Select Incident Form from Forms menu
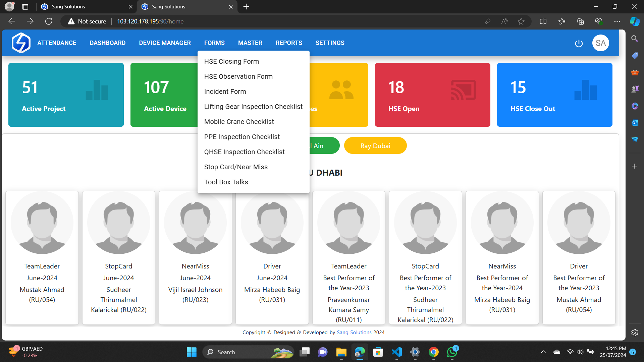 pos(225,92)
